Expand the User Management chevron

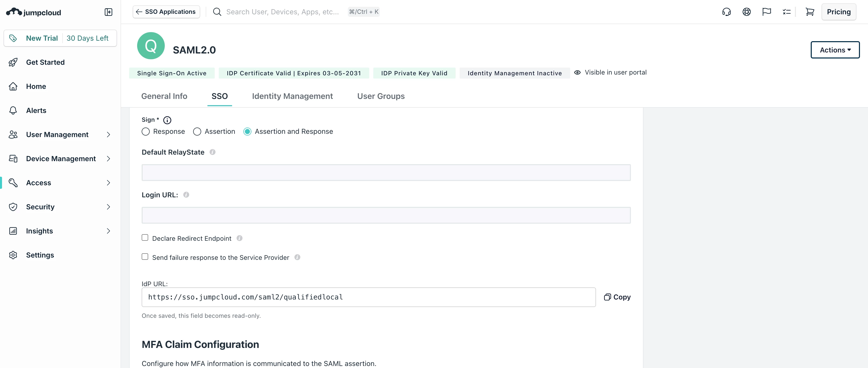tap(108, 135)
